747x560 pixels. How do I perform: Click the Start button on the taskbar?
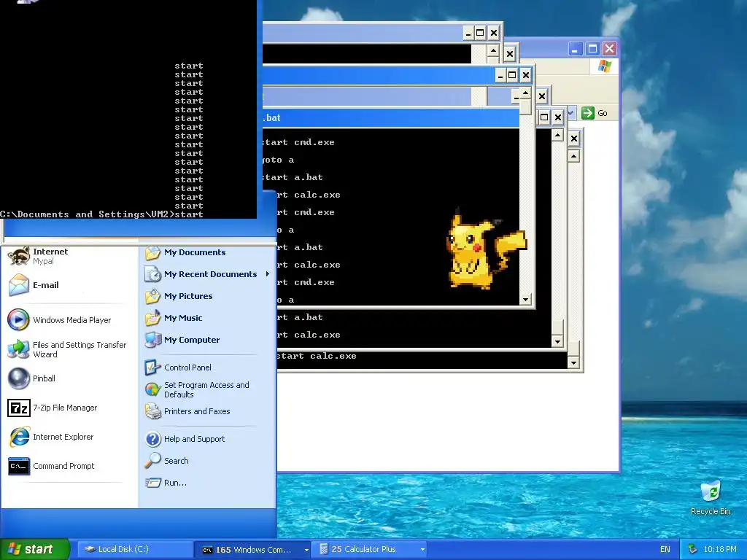[35, 549]
